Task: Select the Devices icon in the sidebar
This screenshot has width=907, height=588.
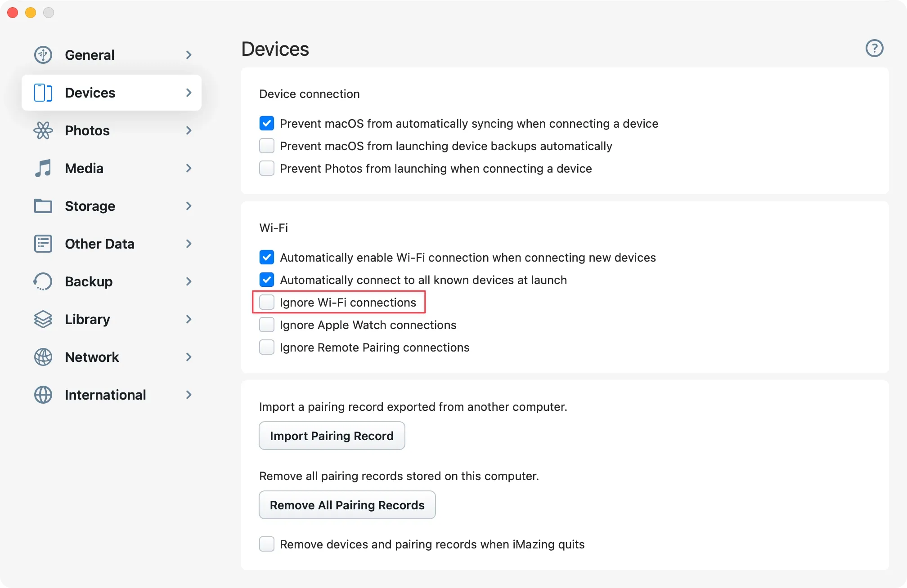Action: tap(43, 93)
